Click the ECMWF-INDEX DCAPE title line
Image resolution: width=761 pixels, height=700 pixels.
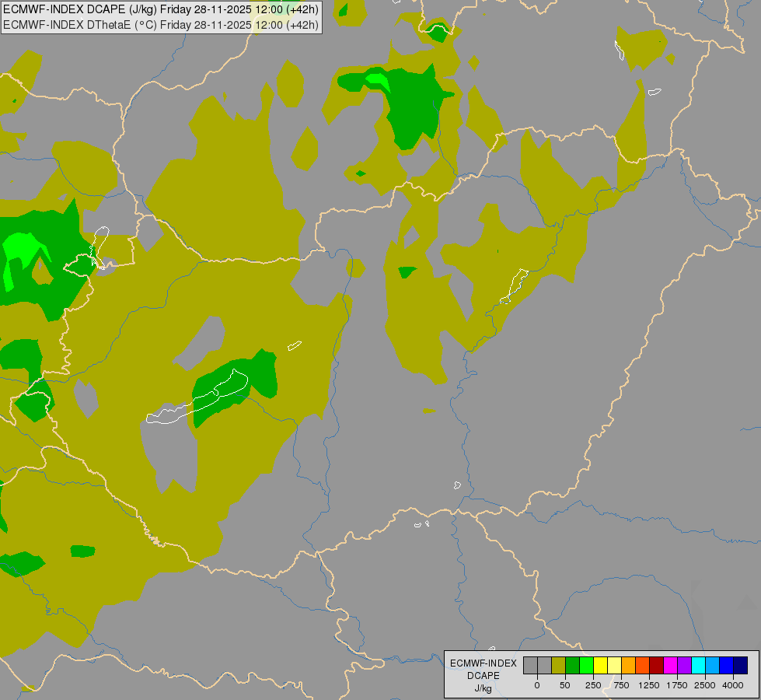[161, 9]
